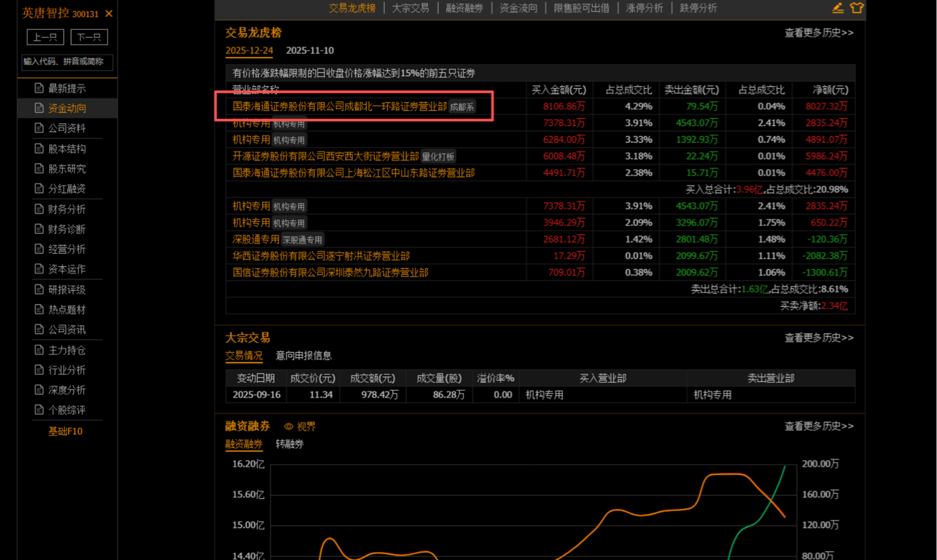This screenshot has height=560, width=937.
Task: Switch to 跌停分析 top tab
Action: pos(699,8)
